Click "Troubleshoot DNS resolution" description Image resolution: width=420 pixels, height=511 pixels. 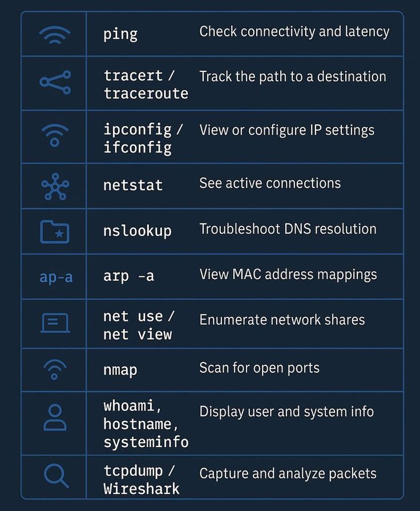tap(288, 229)
